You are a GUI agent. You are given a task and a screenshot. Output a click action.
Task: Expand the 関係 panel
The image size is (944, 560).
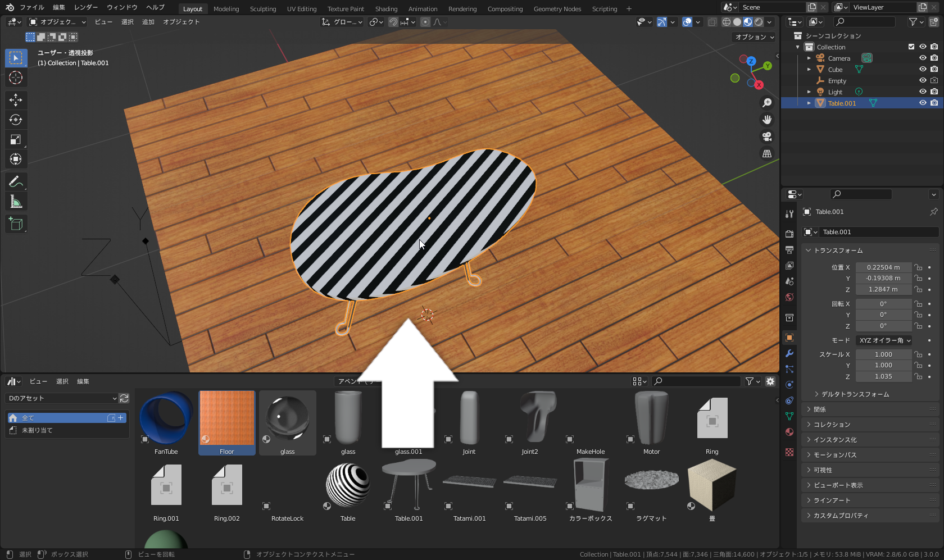[870, 409]
